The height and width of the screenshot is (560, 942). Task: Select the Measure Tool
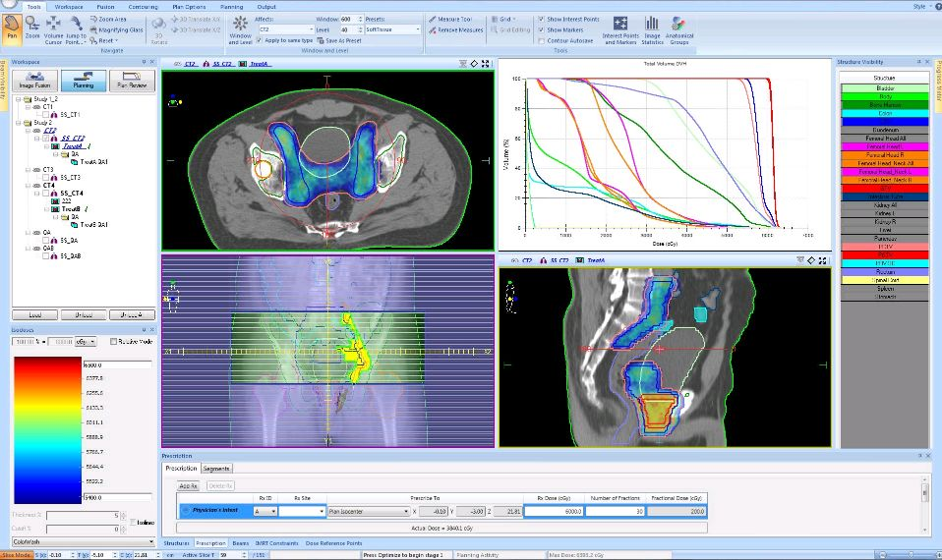453,19
